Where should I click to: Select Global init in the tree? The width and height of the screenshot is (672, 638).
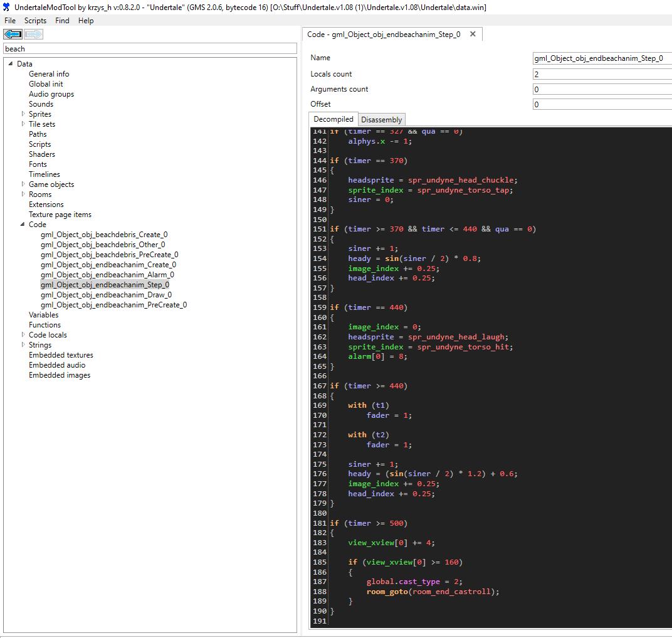(46, 84)
